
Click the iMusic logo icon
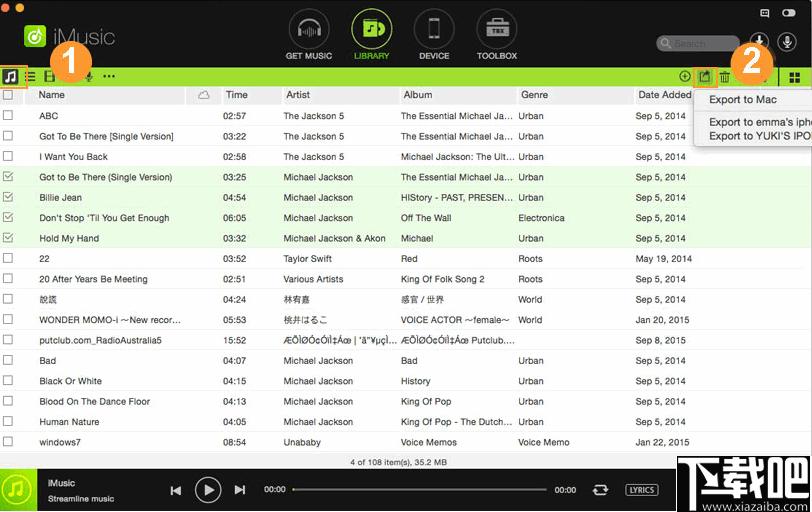point(35,36)
